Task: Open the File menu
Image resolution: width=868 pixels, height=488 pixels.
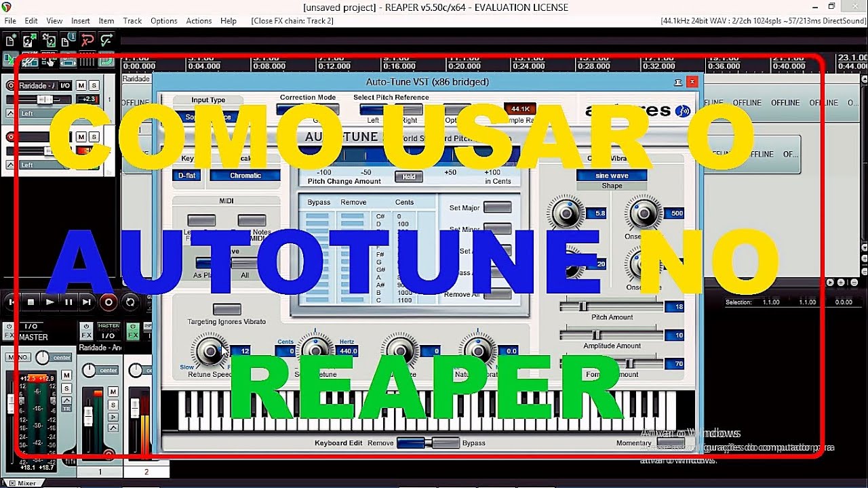Action: tap(10, 21)
